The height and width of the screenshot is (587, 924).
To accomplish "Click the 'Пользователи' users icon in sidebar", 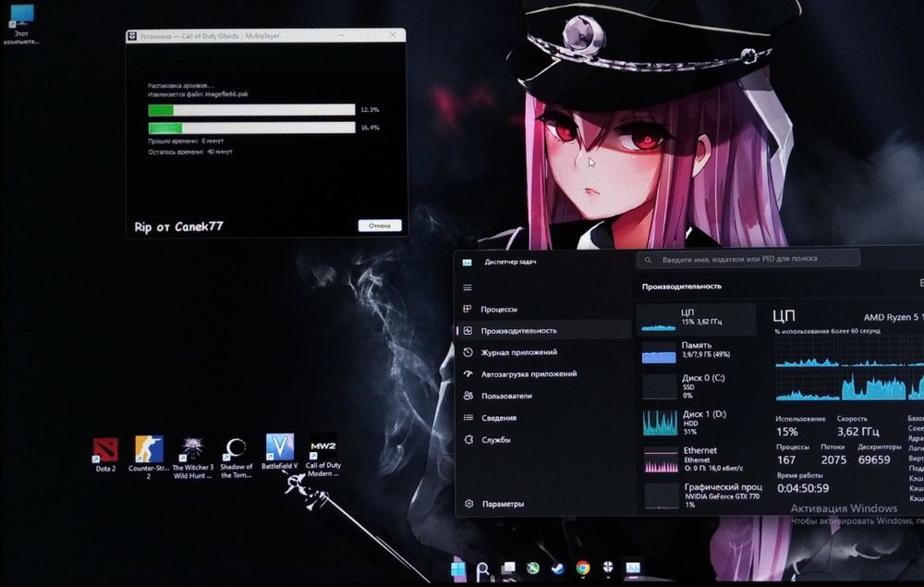I will tap(468, 396).
